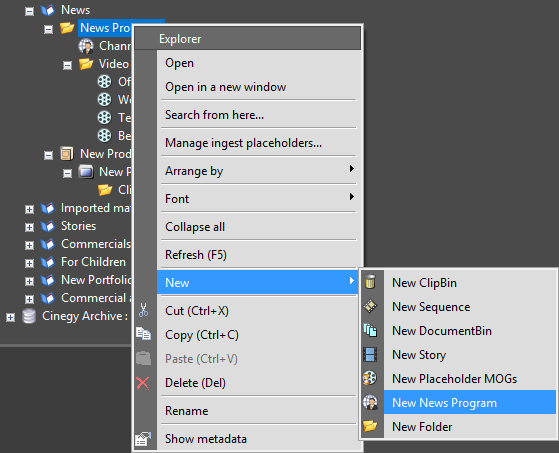Expand the New Portfolio node
This screenshot has width=559, height=453.
pyautogui.click(x=29, y=282)
